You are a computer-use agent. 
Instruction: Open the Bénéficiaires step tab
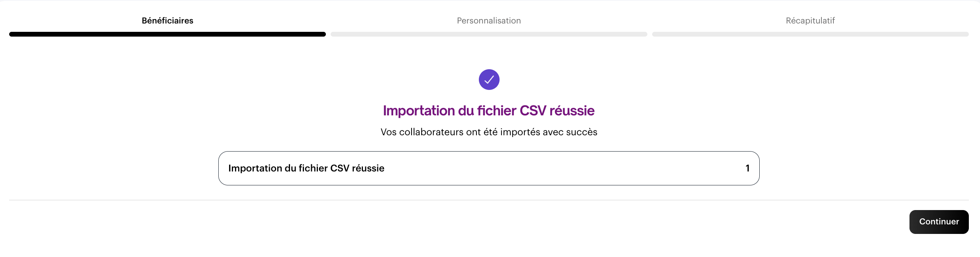(x=167, y=21)
